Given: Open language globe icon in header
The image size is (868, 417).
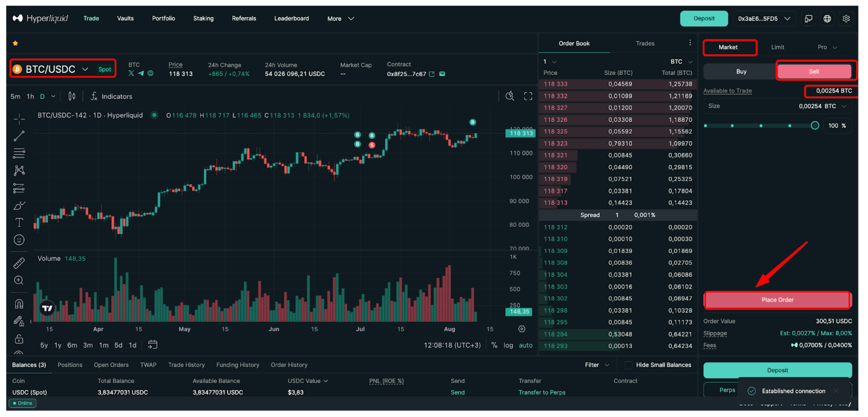Looking at the screenshot, I should pos(827,19).
